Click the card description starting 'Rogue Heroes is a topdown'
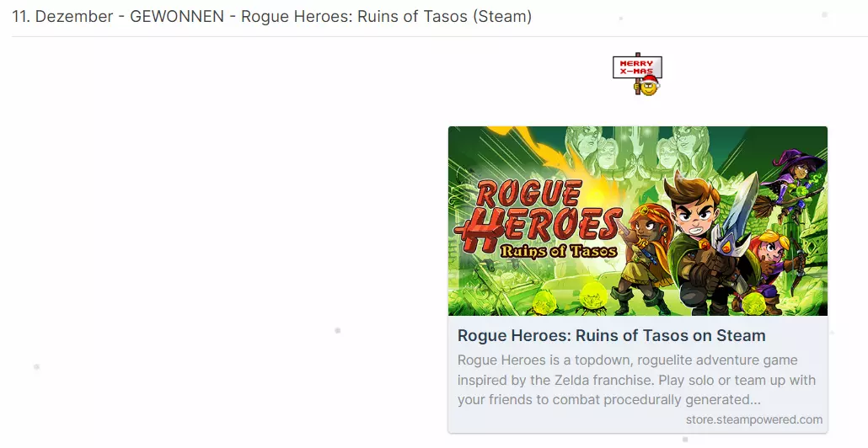 pyautogui.click(x=636, y=380)
